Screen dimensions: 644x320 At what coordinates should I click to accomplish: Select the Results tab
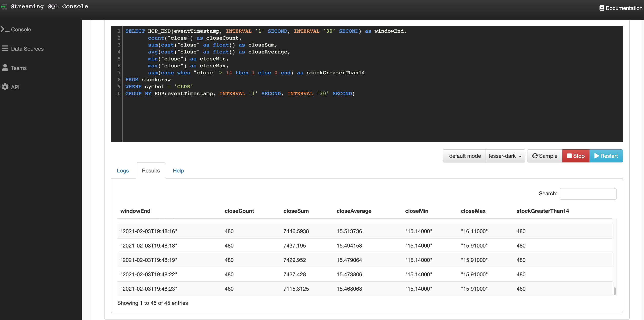coord(151,171)
